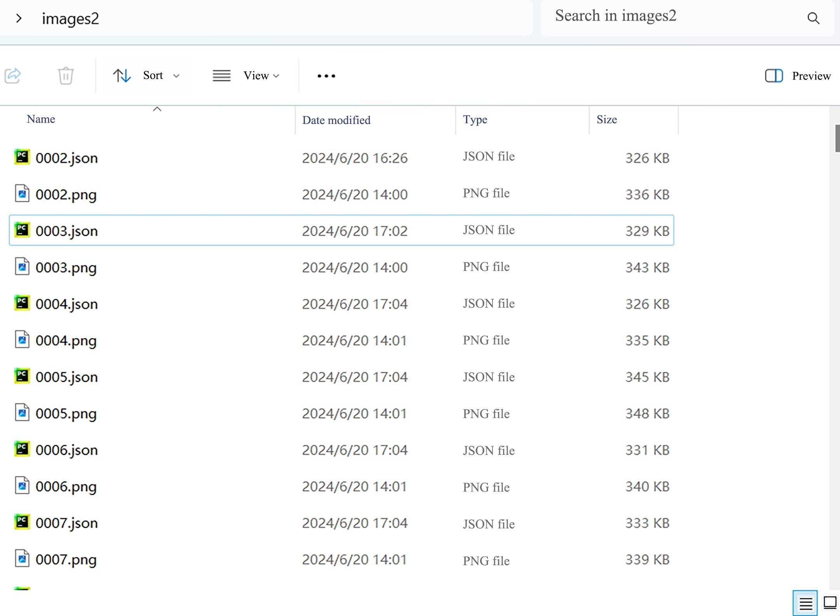Click the Share icon on the toolbar

click(13, 76)
